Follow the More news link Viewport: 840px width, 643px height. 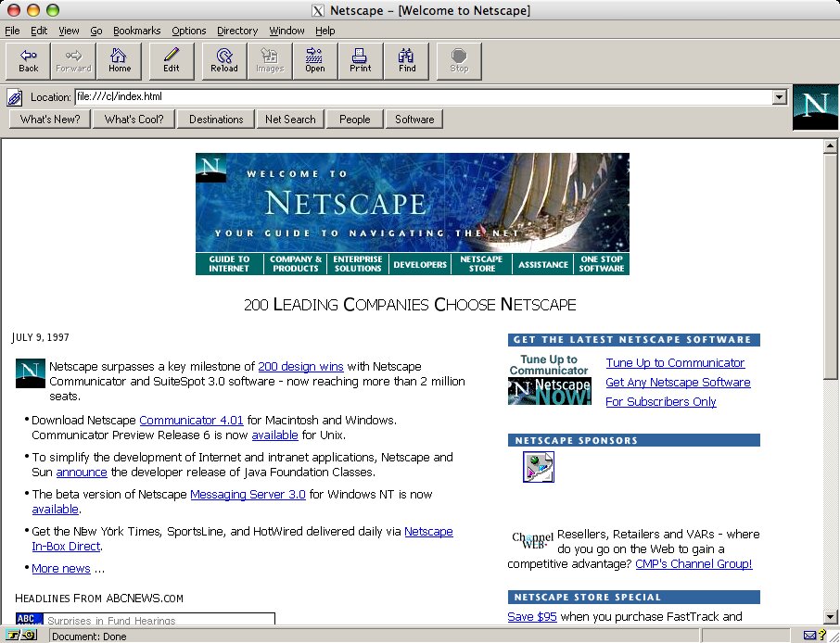61,569
